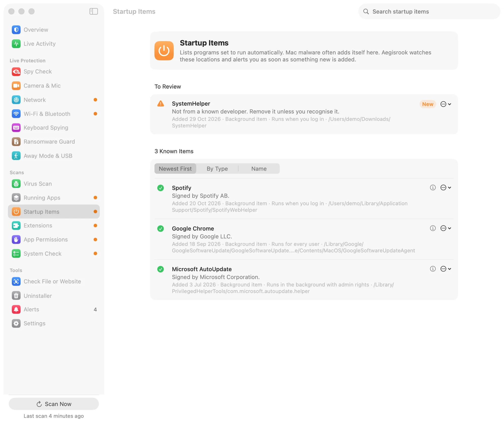Open actions menu for Microsoft AutoUpdate
504x427 pixels.
pyautogui.click(x=446, y=269)
